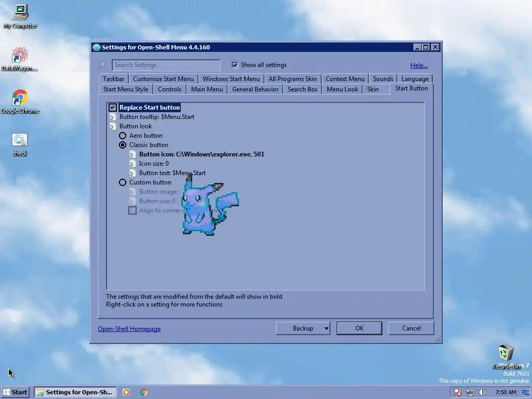532x399 pixels.
Task: Click the setting icon beside Button tooltip
Action: [113, 117]
